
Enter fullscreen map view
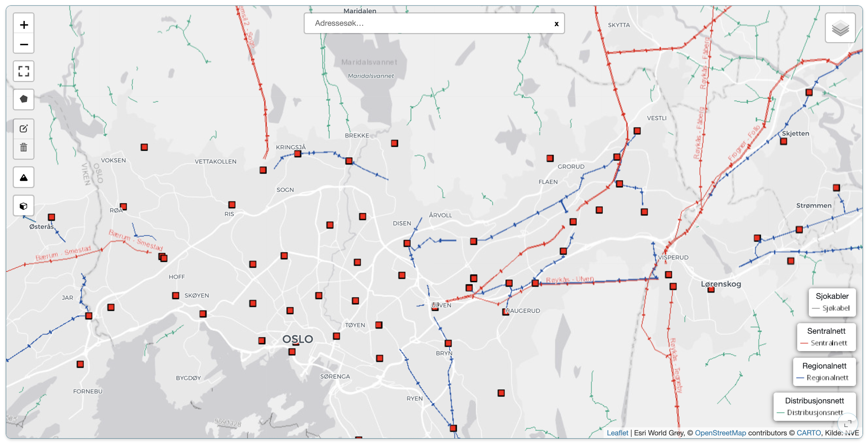tap(24, 71)
